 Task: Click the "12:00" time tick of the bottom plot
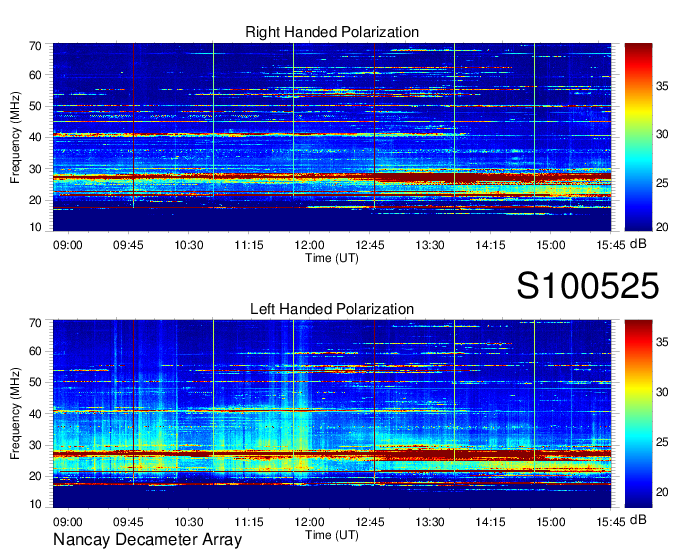309,522
